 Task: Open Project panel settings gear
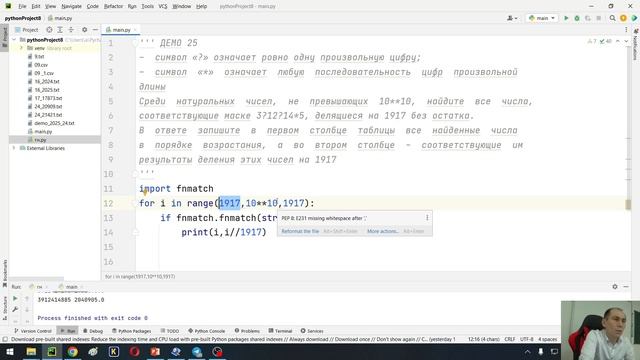tap(84, 30)
